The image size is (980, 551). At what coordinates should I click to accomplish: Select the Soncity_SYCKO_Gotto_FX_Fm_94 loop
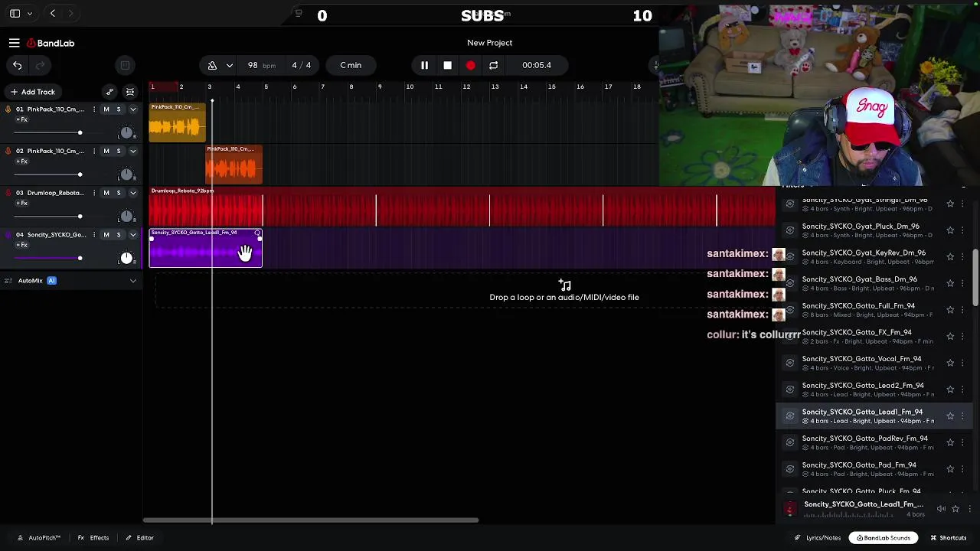click(x=874, y=337)
